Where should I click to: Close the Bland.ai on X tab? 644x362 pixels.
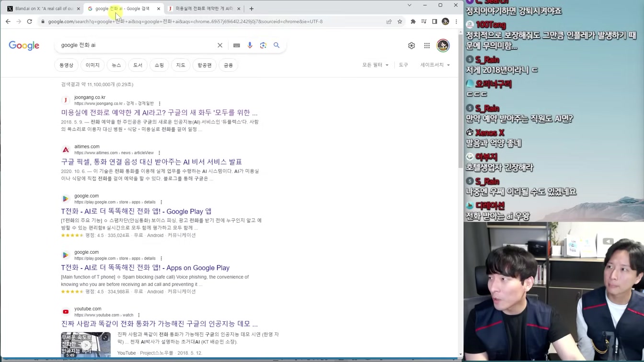[x=79, y=9]
